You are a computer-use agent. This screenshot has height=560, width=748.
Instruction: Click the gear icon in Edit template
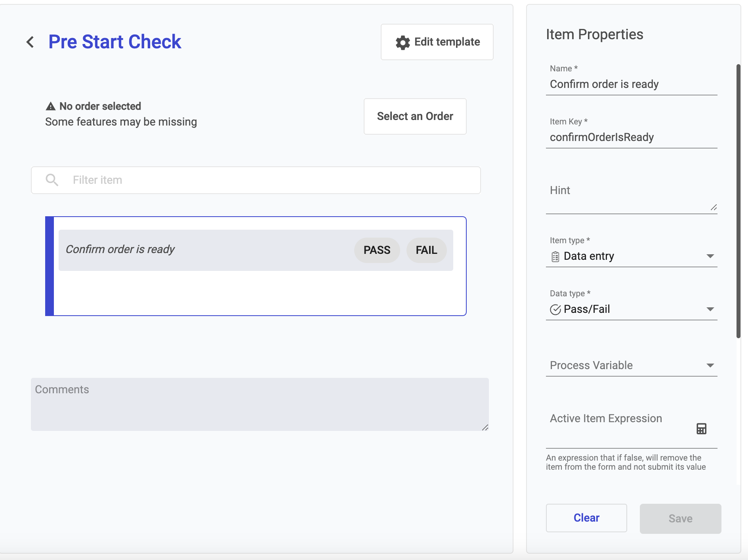(403, 42)
